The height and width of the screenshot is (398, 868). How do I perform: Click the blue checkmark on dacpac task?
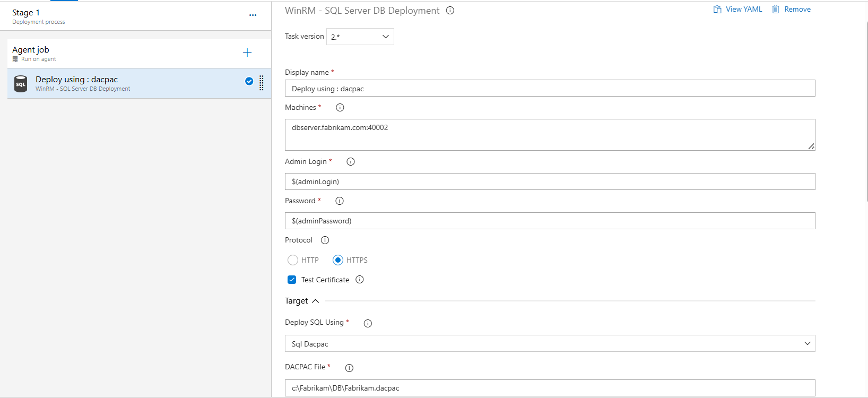click(249, 81)
